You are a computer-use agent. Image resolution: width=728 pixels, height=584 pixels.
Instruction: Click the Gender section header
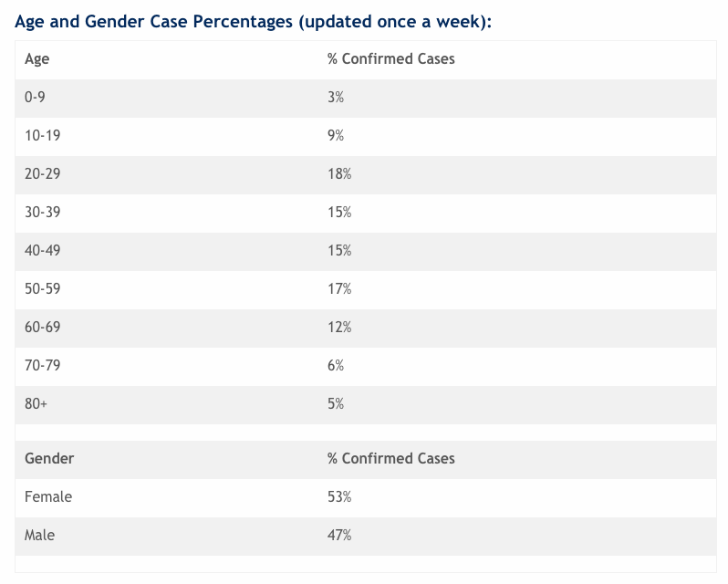click(49, 458)
